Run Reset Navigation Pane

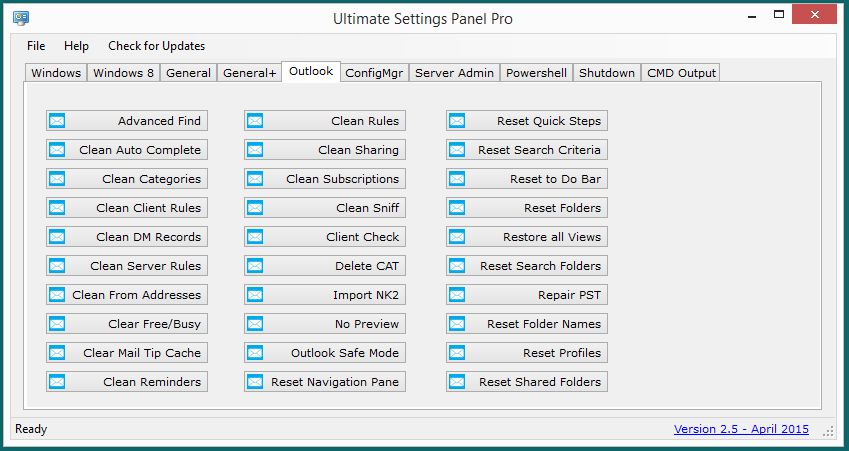325,382
